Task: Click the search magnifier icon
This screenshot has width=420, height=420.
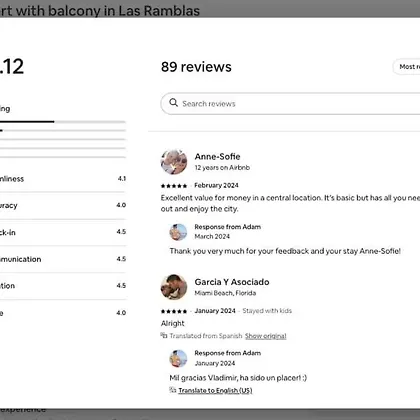Action: [173, 102]
